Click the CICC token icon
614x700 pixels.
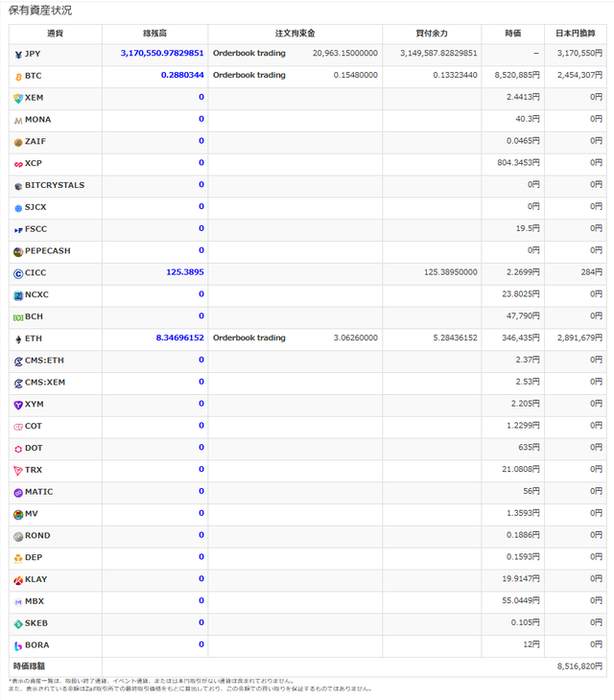[x=18, y=273]
